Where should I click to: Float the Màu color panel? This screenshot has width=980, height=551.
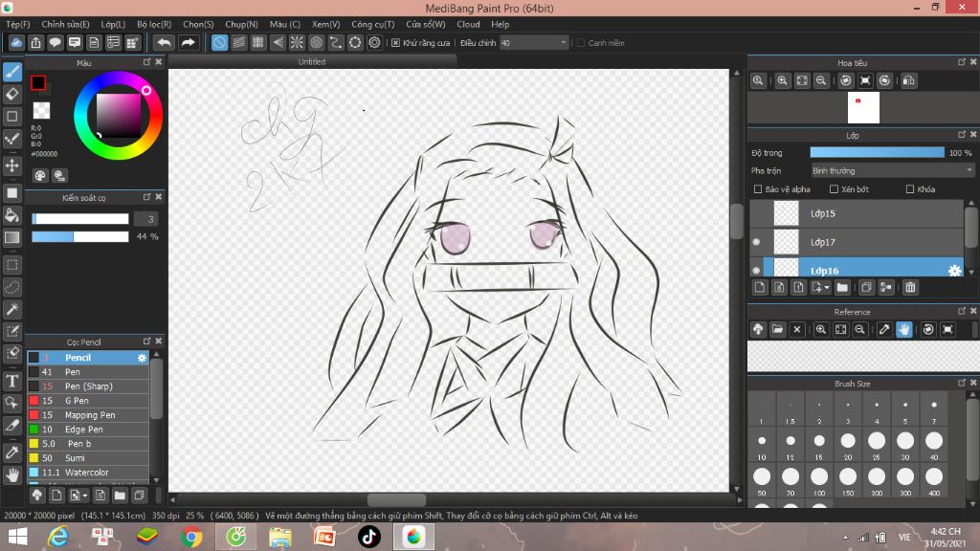pos(146,62)
